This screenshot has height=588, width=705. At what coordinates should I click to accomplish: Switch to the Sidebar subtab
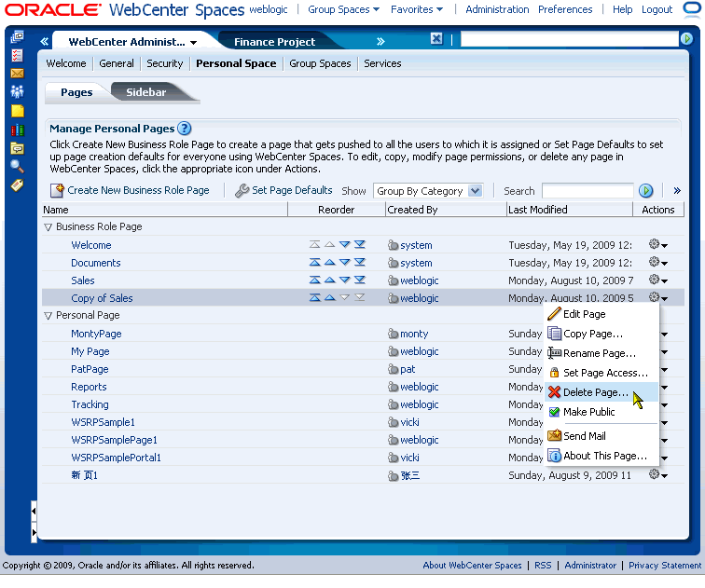(146, 92)
